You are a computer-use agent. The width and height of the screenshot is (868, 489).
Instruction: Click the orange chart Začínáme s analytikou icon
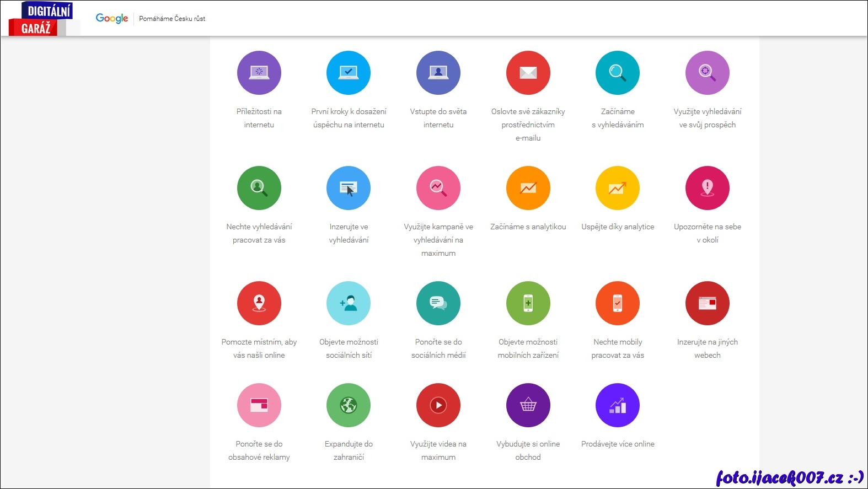[528, 188]
